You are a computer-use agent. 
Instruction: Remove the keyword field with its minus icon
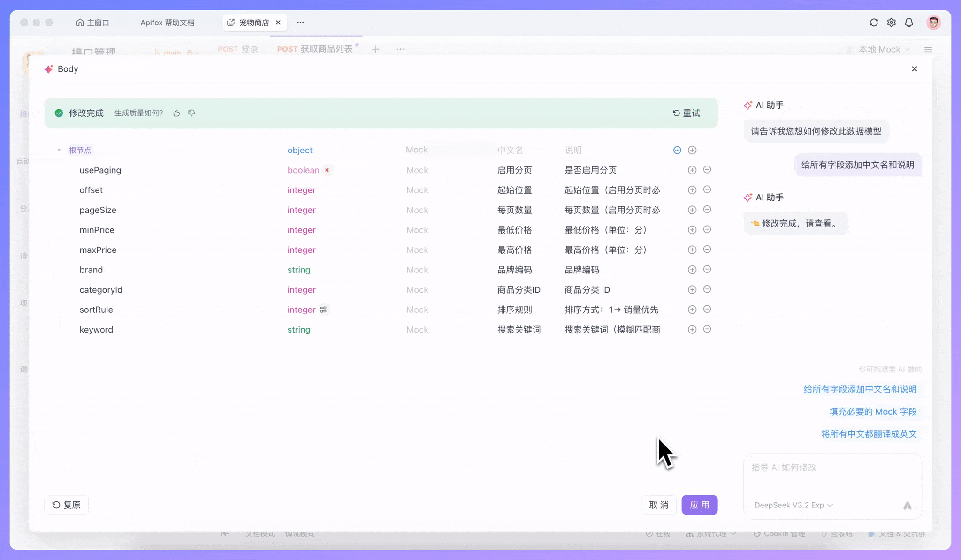tap(708, 329)
